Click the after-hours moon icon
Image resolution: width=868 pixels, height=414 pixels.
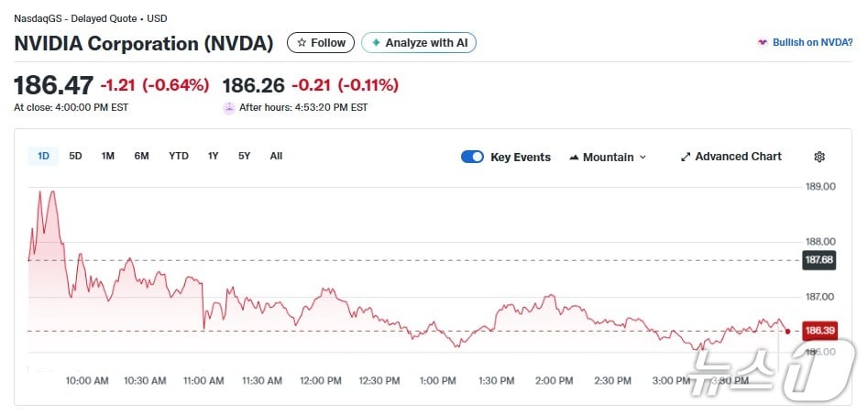click(228, 107)
